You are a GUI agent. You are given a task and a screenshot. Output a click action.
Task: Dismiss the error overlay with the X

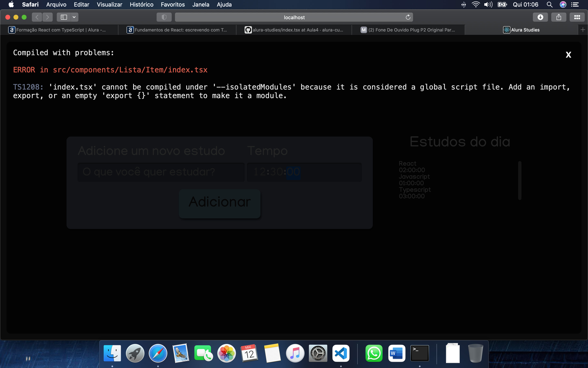tap(568, 55)
